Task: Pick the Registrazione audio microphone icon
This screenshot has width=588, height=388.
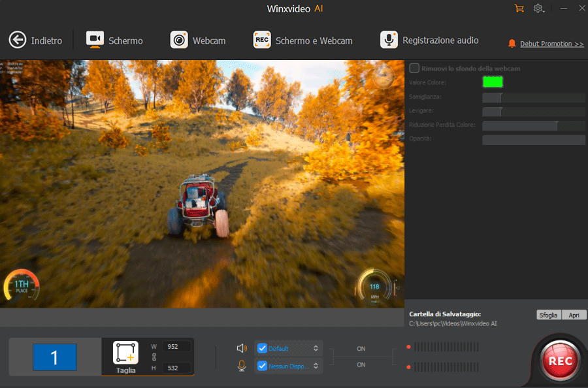Action: click(389, 40)
